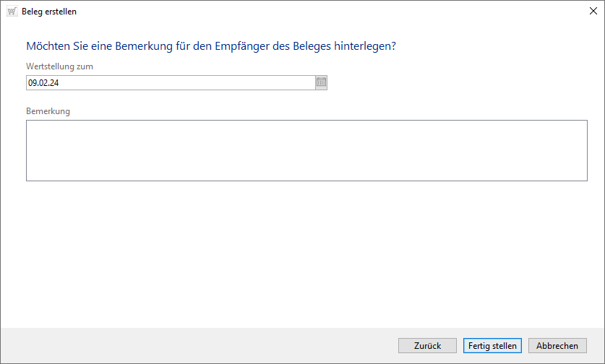Close the Beleg erstellen dialog

point(593,12)
